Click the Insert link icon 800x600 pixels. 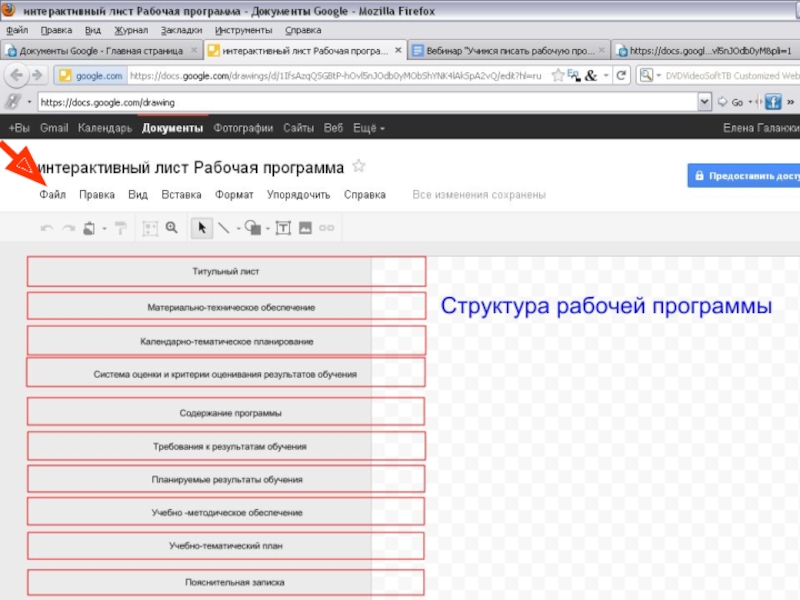tap(327, 228)
